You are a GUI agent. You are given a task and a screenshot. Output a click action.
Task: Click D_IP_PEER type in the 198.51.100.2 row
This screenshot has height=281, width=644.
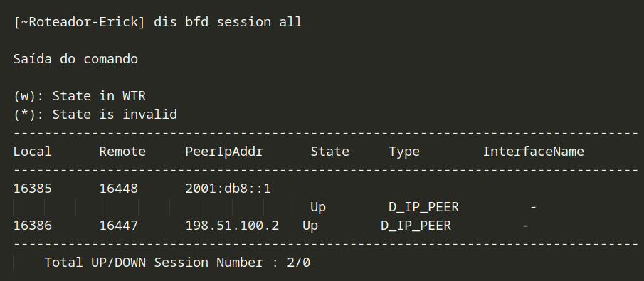(x=416, y=226)
